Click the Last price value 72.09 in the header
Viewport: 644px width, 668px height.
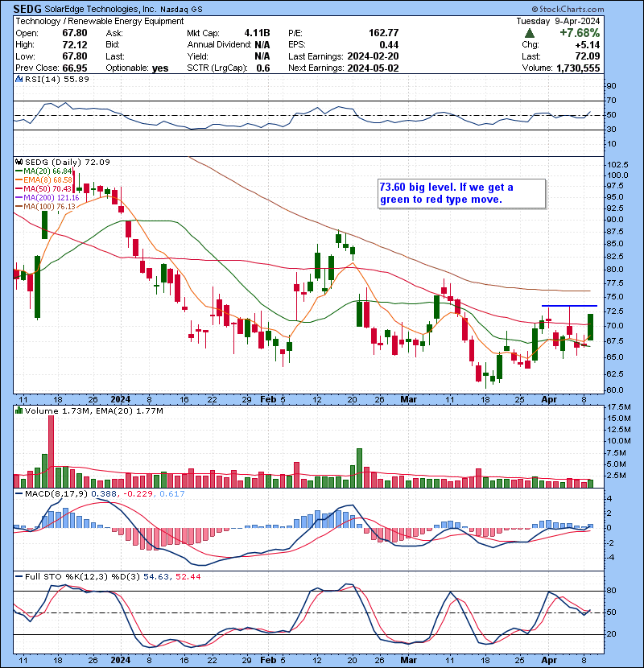pyautogui.click(x=587, y=56)
